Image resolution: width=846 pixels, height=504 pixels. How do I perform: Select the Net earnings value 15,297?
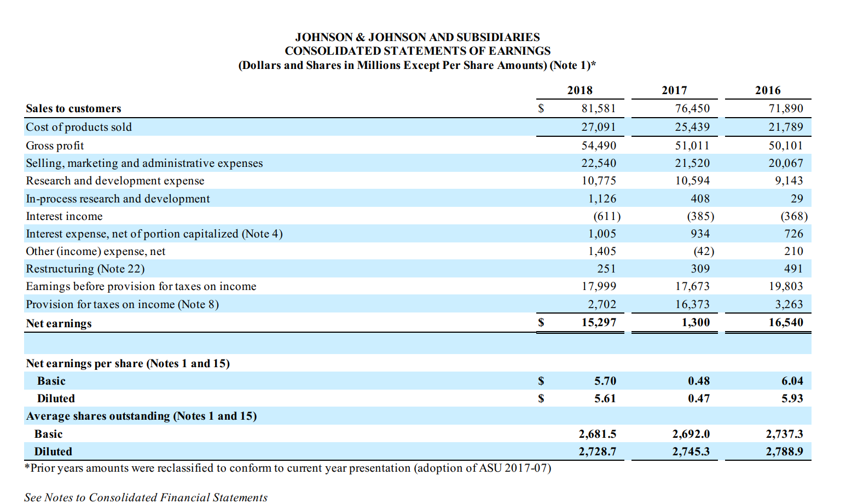coord(598,323)
